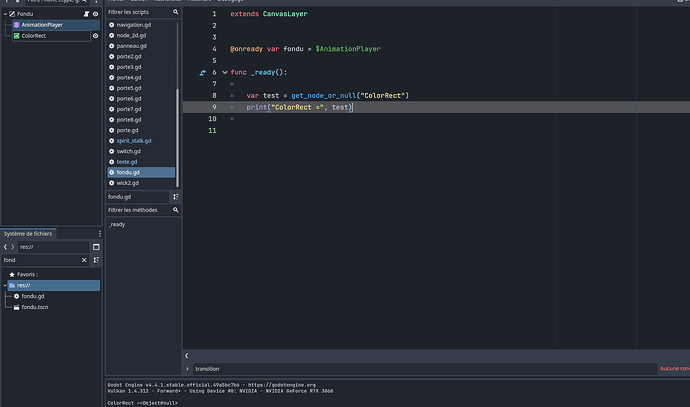Collapse the res:// folder
The width and height of the screenshot is (690, 407).
point(4,285)
